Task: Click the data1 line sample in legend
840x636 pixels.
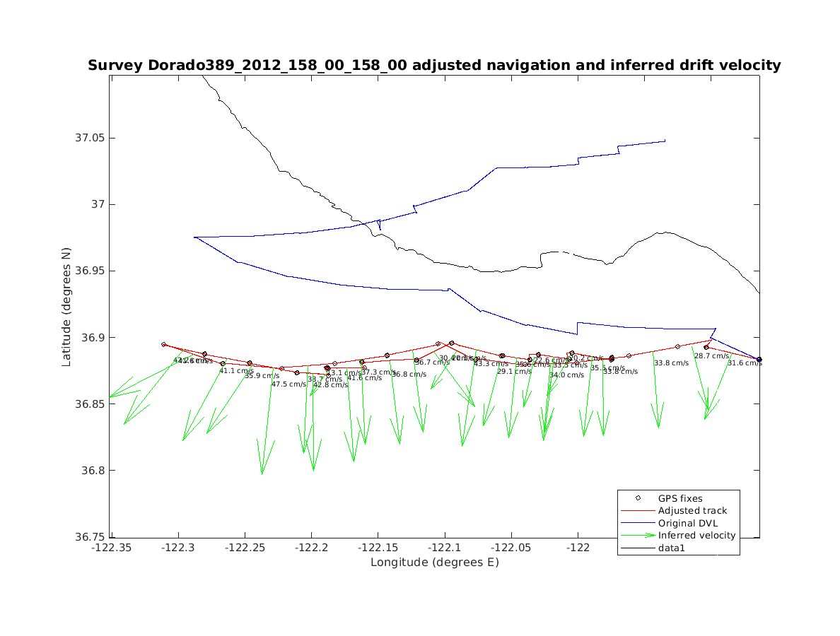Action: pyautogui.click(x=637, y=548)
